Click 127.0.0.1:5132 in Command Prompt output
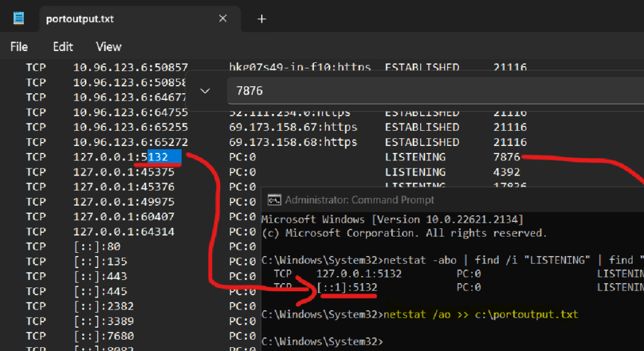The height and width of the screenshot is (351, 644). point(359,274)
